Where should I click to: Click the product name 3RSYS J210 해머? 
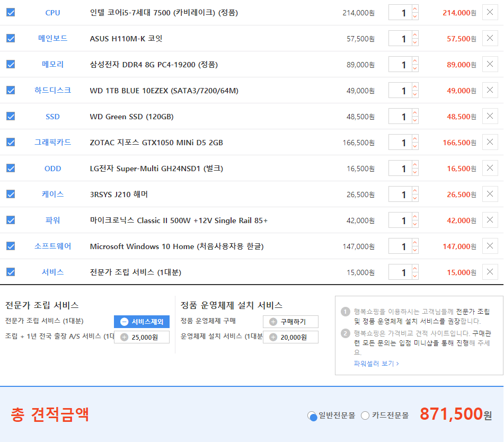pos(119,195)
